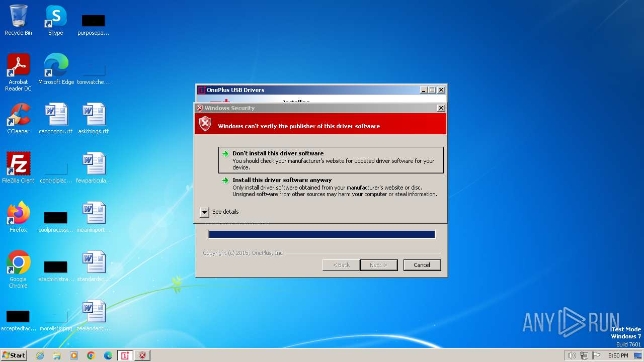Open the Microsoft Edge desktop shortcut
Image resolution: width=644 pixels, height=362 pixels.
[x=56, y=69]
